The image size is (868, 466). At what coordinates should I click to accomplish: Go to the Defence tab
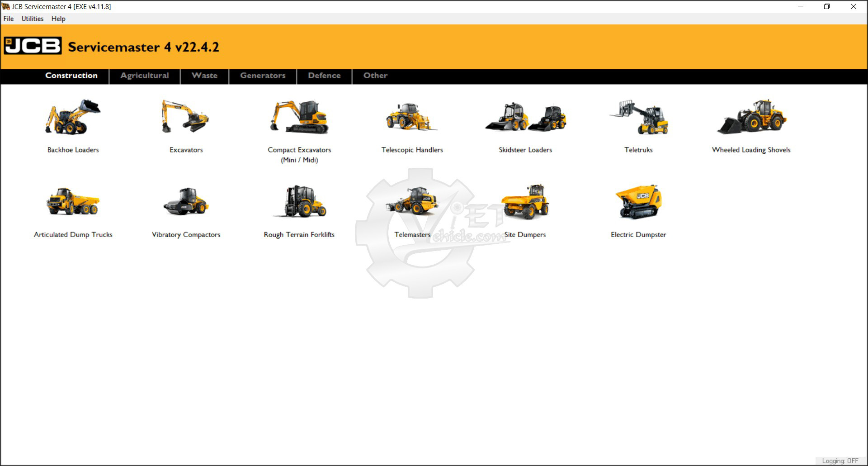324,76
